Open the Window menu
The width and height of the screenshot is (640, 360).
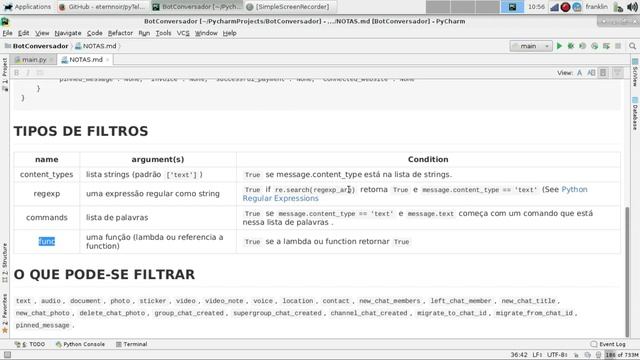(x=206, y=33)
